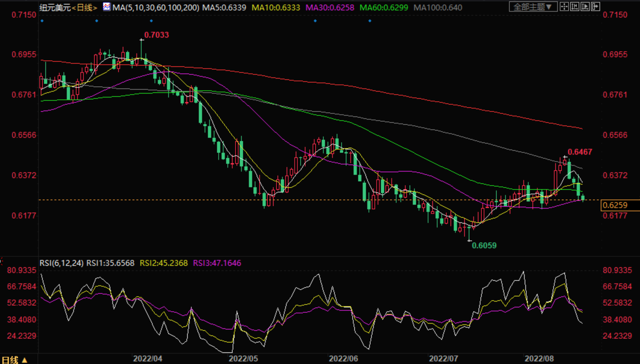The width and height of the screenshot is (640, 364).
Task: Click the MA indicator chart icon
Action: (107, 7)
